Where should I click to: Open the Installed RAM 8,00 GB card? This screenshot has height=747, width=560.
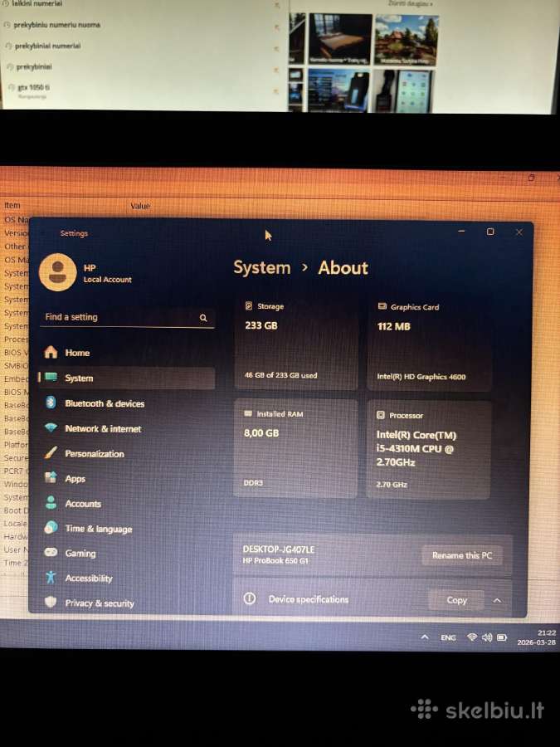295,449
